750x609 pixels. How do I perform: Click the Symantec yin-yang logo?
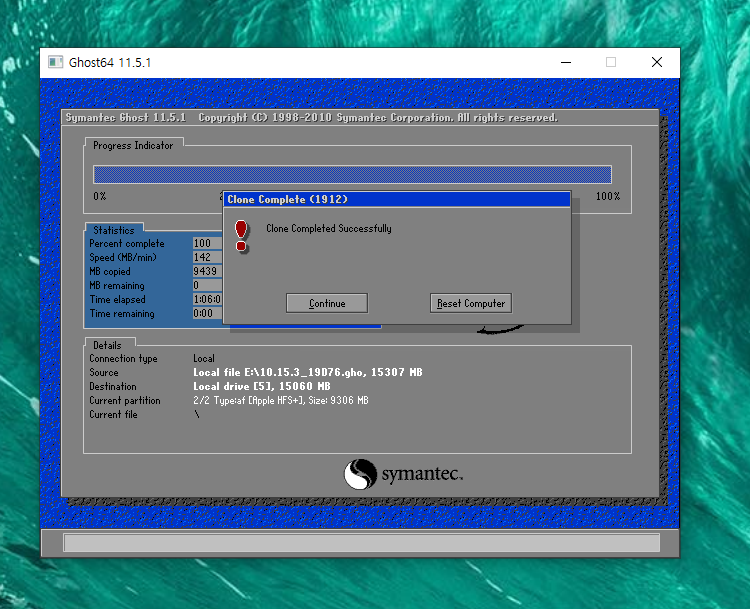click(x=360, y=474)
